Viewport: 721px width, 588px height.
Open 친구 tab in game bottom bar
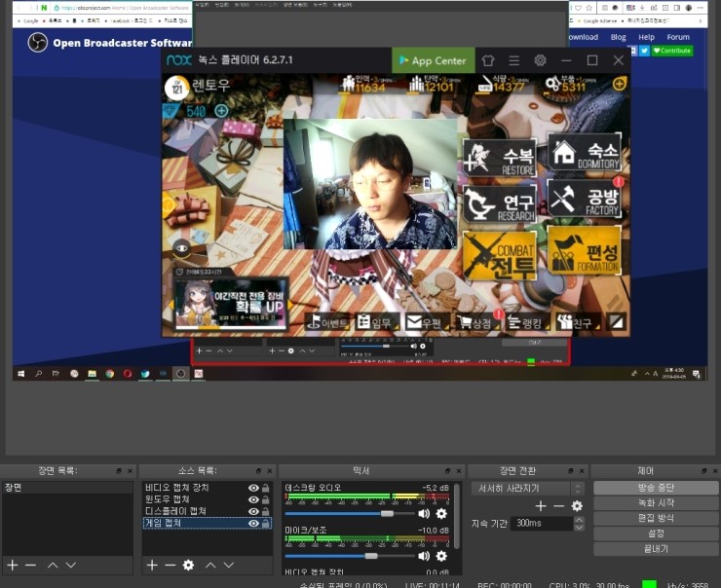pyautogui.click(x=578, y=322)
